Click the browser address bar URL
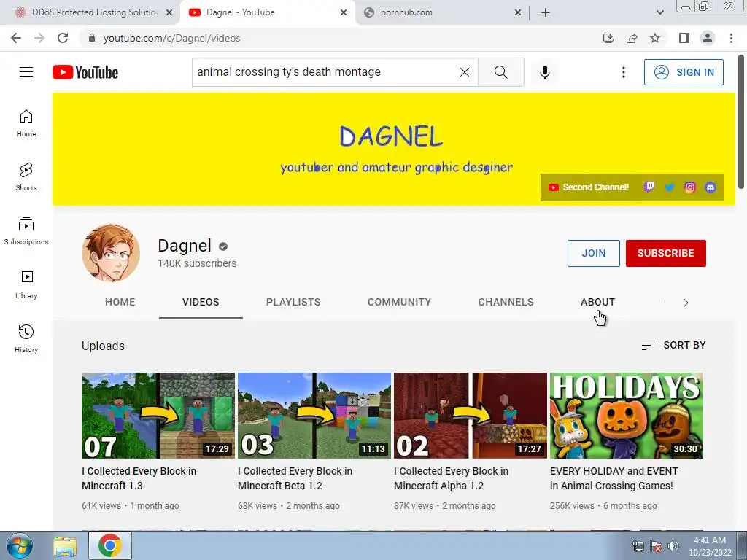The width and height of the screenshot is (747, 560). (x=171, y=38)
